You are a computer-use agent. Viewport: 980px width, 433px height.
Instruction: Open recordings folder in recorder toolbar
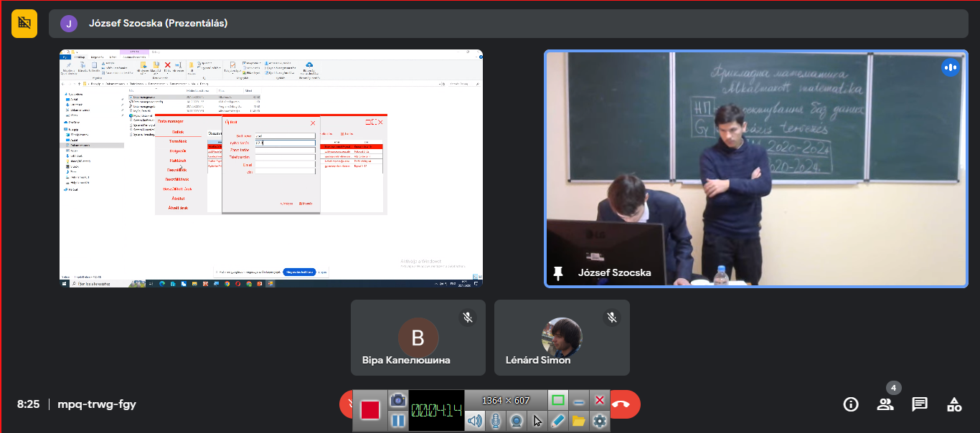(579, 421)
